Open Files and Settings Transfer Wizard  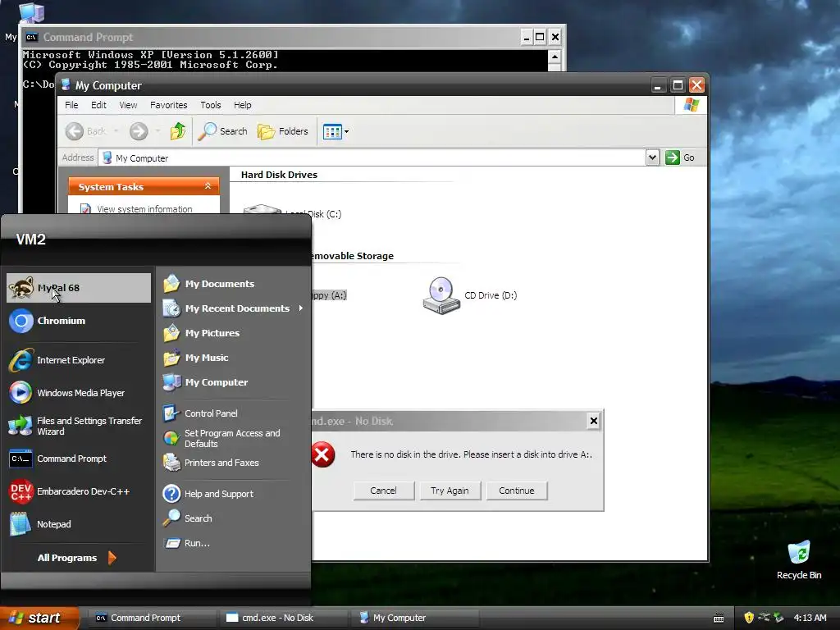pos(78,426)
